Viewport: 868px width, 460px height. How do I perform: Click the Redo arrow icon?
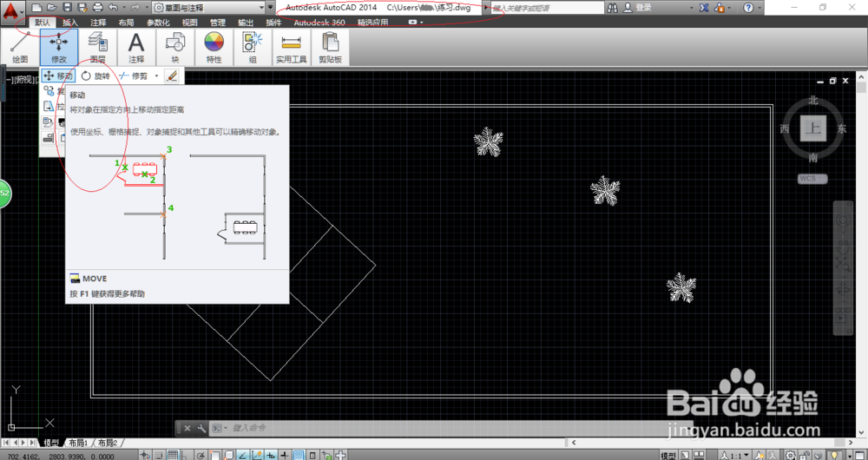click(135, 8)
